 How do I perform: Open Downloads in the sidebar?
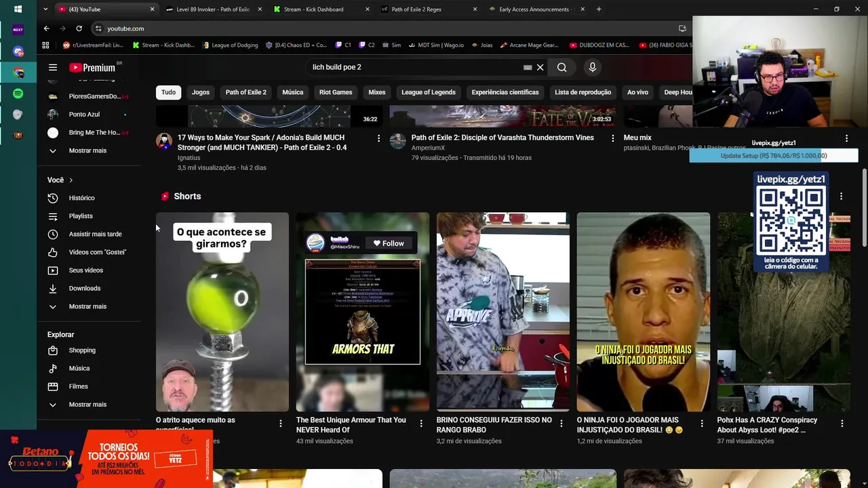point(84,288)
